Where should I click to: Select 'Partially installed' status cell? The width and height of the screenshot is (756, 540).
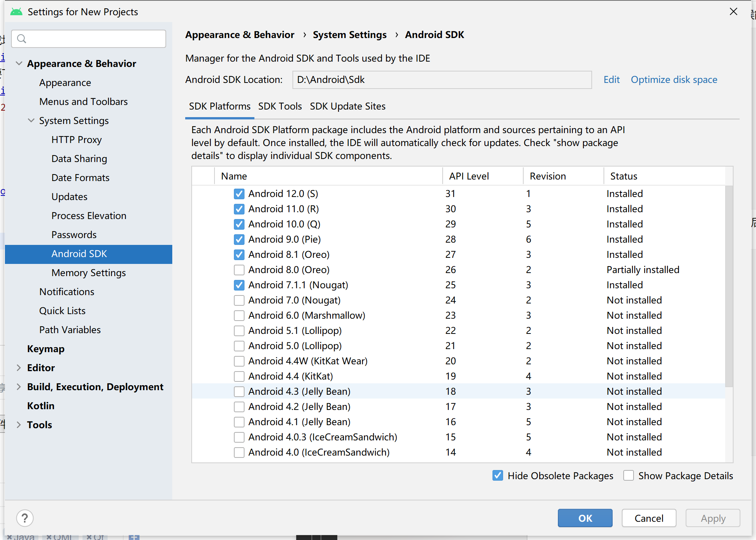[x=643, y=270]
